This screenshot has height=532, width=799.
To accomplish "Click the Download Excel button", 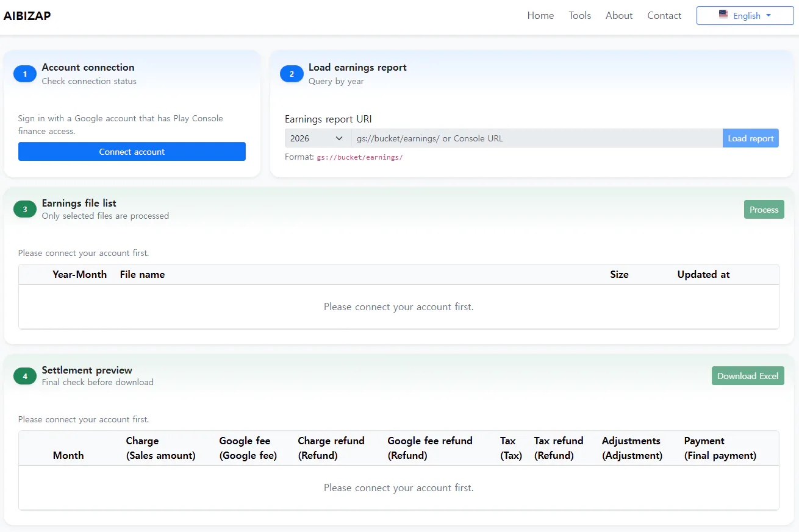I will (x=748, y=376).
